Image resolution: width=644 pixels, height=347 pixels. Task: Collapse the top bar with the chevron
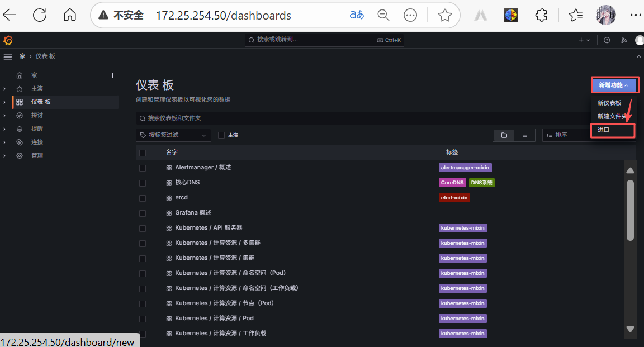point(638,56)
